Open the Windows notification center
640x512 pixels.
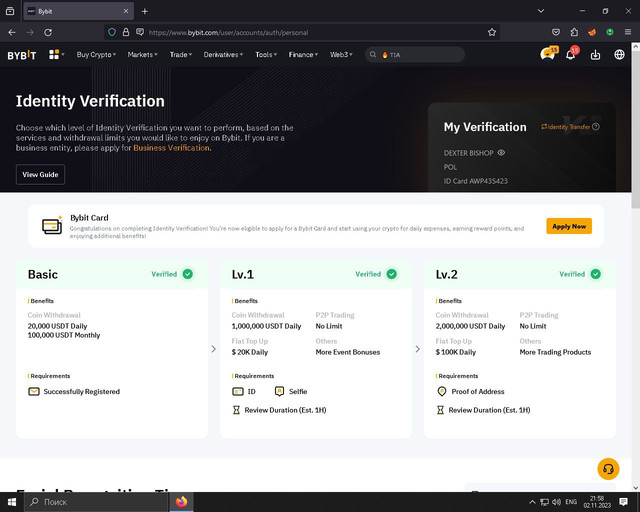pyautogui.click(x=623, y=502)
